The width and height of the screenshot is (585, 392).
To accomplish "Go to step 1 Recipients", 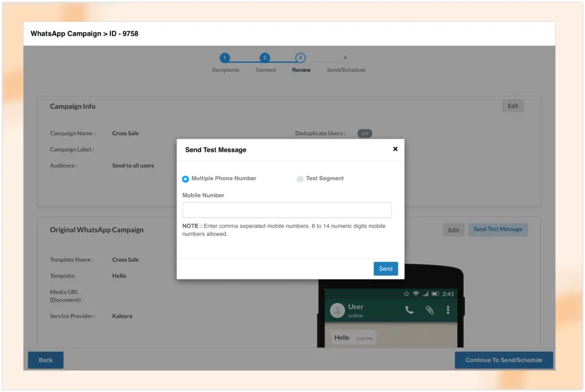I will [x=225, y=58].
